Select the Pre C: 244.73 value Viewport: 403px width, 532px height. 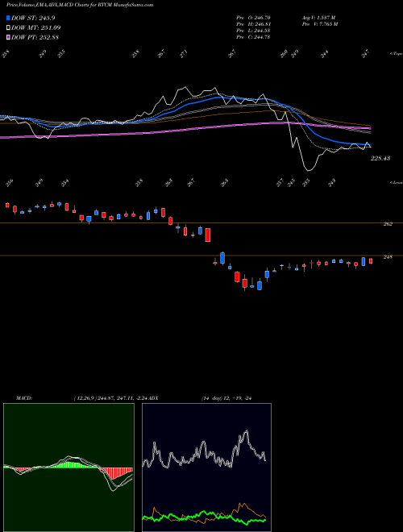[x=253, y=37]
